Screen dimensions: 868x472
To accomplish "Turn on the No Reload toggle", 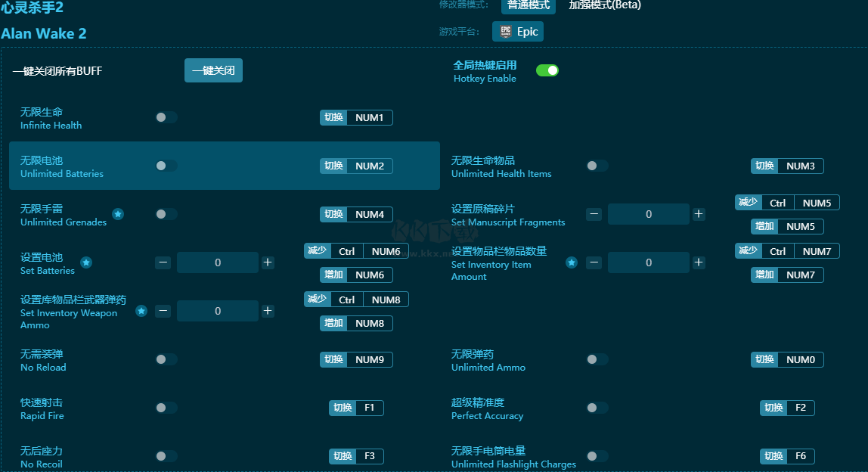I will [x=166, y=359].
